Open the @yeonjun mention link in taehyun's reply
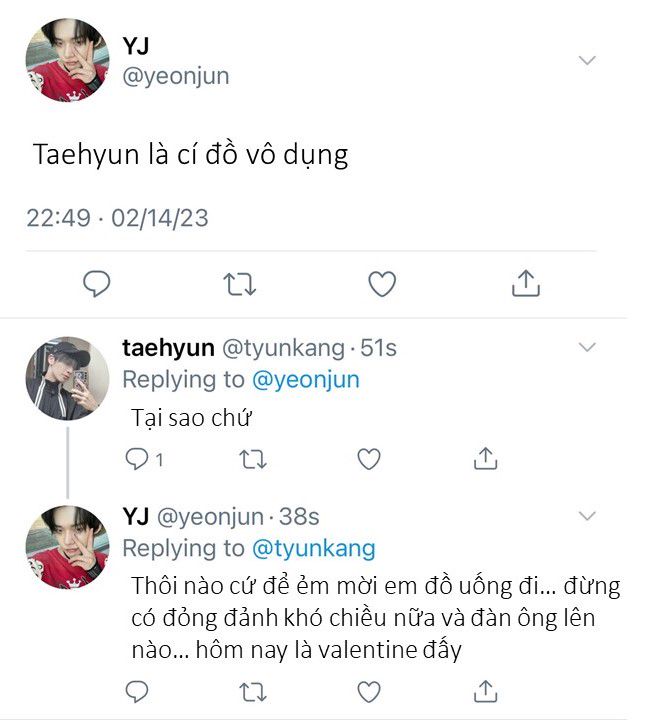The width and height of the screenshot is (672, 720). pos(305,380)
